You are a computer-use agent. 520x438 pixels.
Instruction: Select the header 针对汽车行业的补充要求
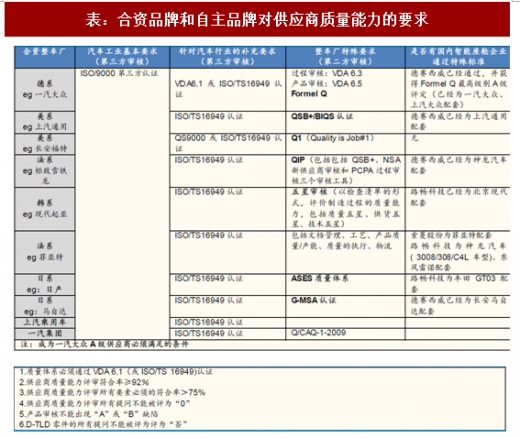pos(228,57)
